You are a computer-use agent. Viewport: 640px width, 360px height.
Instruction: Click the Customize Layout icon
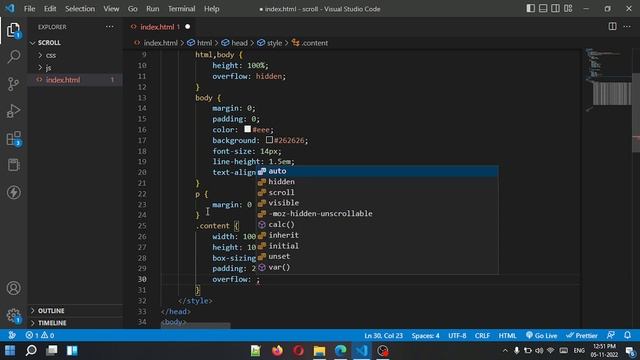pyautogui.click(x=568, y=8)
